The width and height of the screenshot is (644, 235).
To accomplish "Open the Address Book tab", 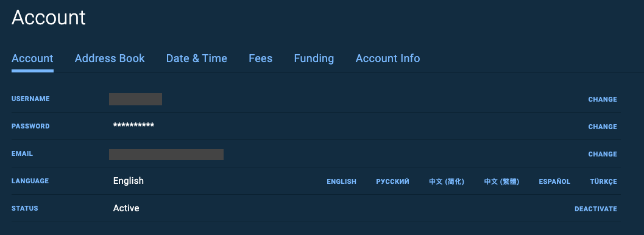I will [x=110, y=58].
